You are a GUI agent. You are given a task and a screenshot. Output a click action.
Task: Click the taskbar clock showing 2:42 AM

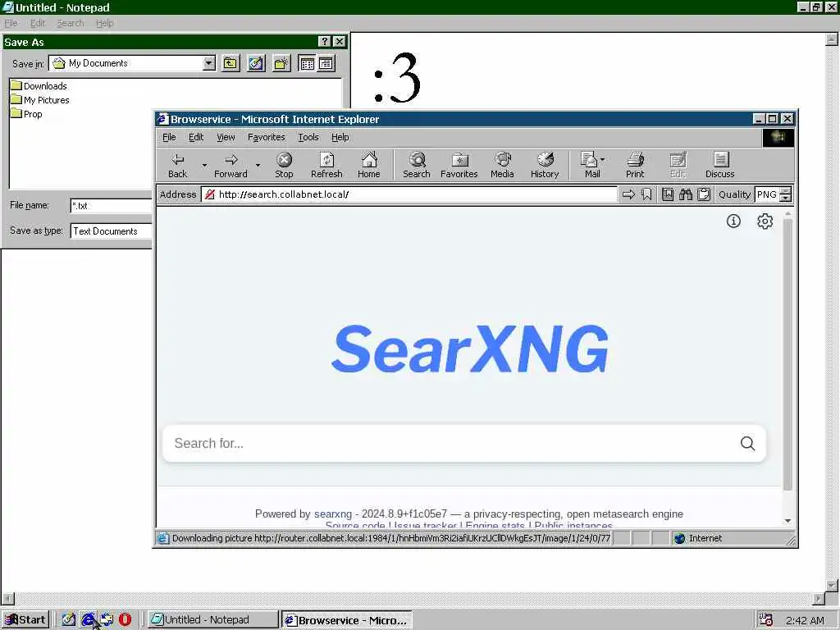pyautogui.click(x=805, y=620)
